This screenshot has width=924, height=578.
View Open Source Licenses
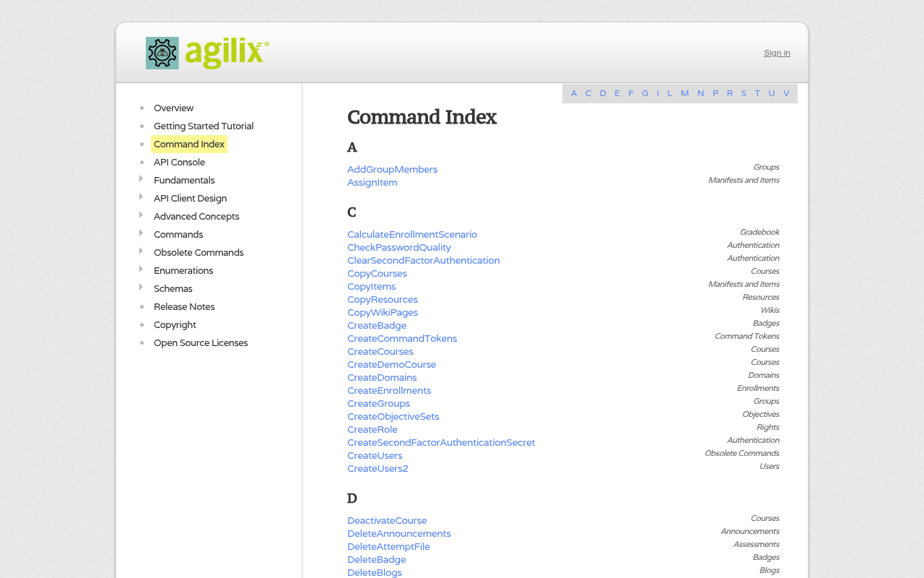[201, 342]
